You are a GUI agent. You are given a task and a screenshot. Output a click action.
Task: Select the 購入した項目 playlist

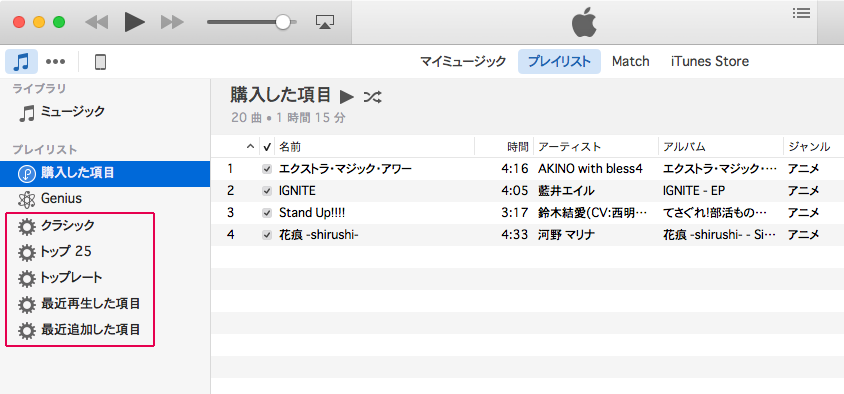(105, 173)
